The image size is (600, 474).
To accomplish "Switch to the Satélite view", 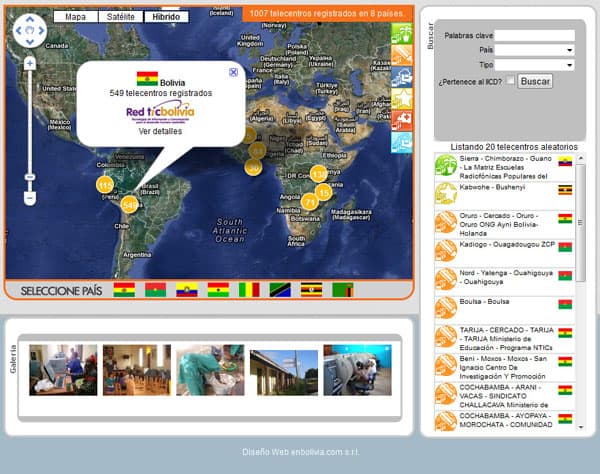I will pos(121,17).
